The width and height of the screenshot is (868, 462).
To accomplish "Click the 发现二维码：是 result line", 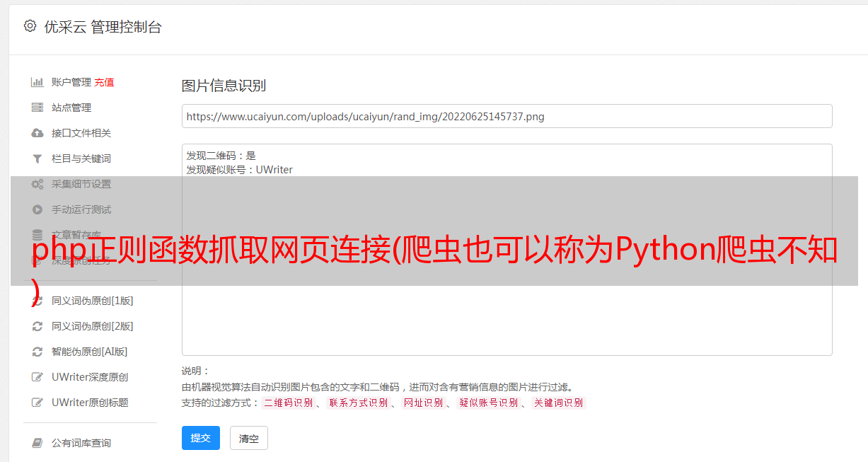I will pos(221,156).
